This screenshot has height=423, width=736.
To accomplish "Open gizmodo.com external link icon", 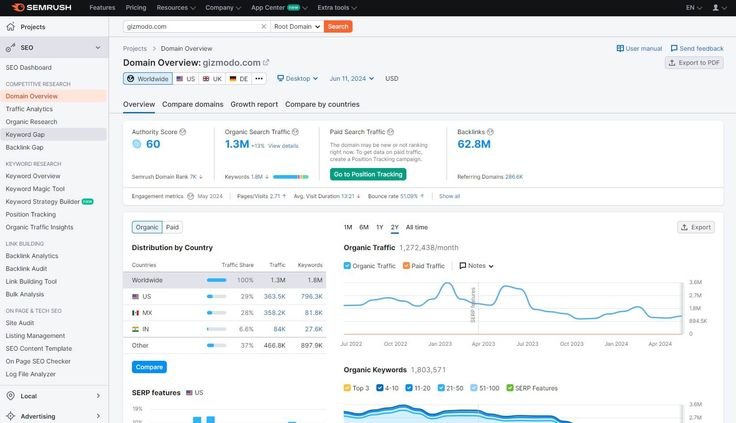I will [x=266, y=62].
